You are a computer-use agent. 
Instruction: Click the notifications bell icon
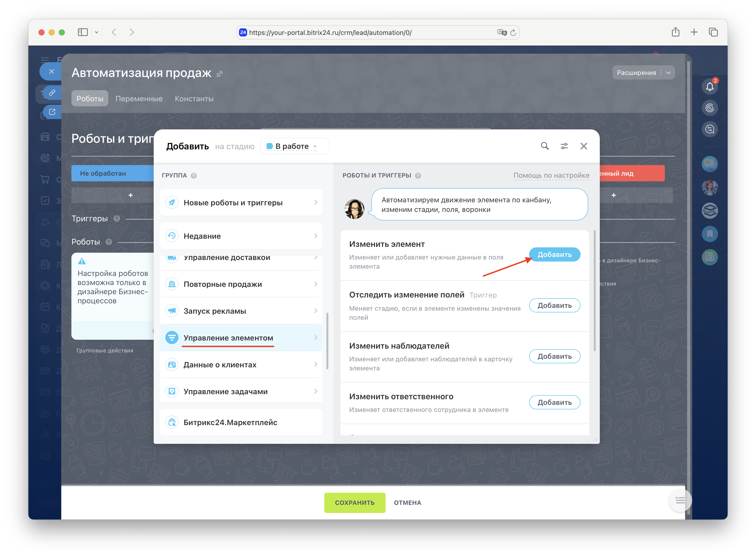(709, 87)
